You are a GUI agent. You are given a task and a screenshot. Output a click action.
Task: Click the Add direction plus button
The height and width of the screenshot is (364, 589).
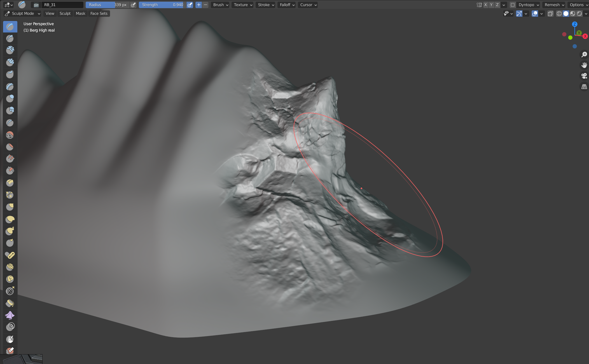coord(198,5)
